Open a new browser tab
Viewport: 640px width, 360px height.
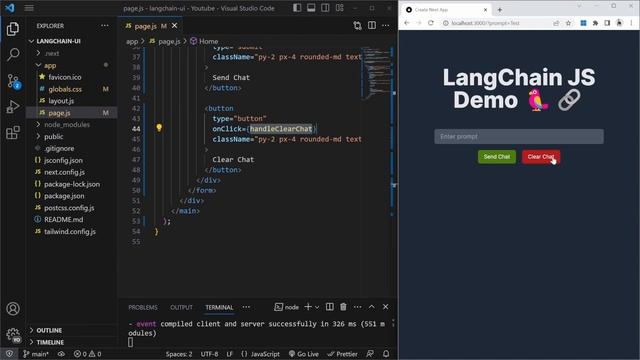[x=500, y=9]
